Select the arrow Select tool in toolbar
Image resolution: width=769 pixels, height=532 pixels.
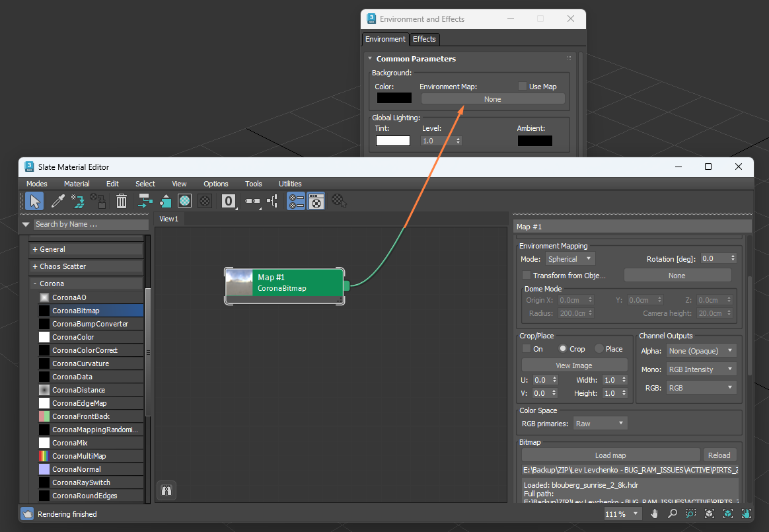(34, 201)
